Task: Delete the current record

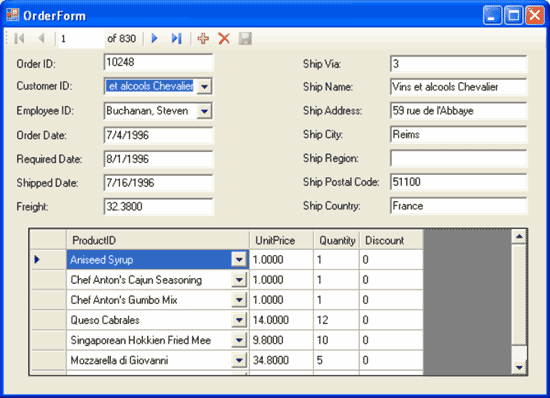Action: click(x=224, y=38)
